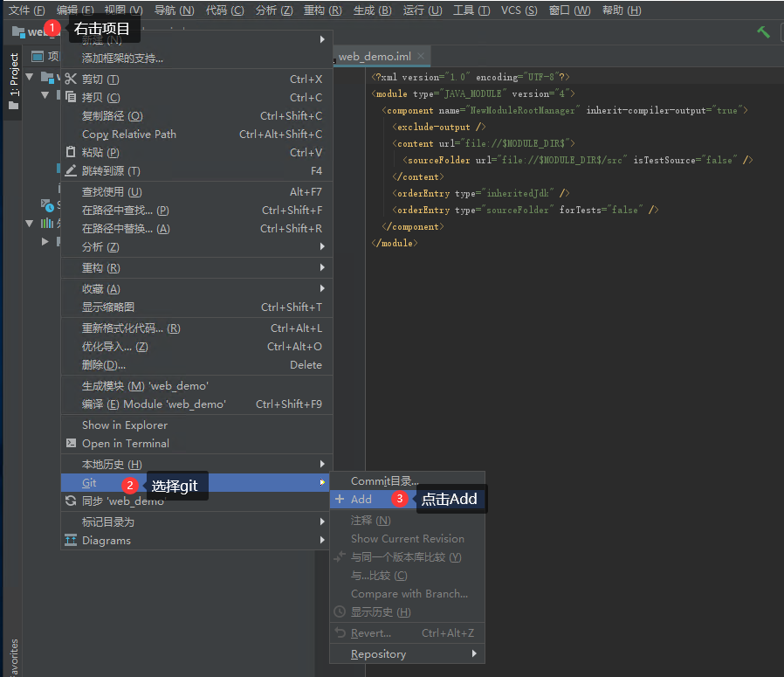
Task: Expand the 收藏 (A) submenu
Action: click(x=196, y=289)
